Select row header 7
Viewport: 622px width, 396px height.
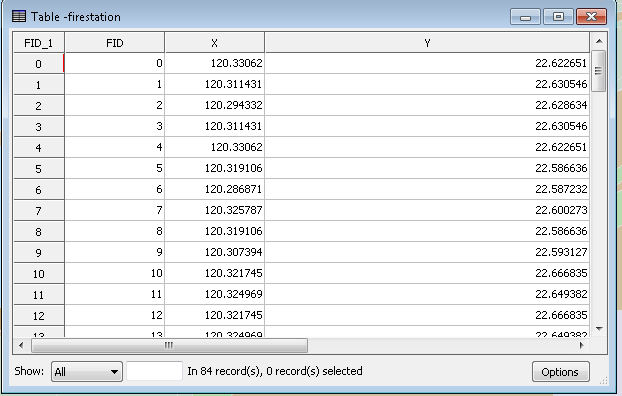pyautogui.click(x=38, y=211)
